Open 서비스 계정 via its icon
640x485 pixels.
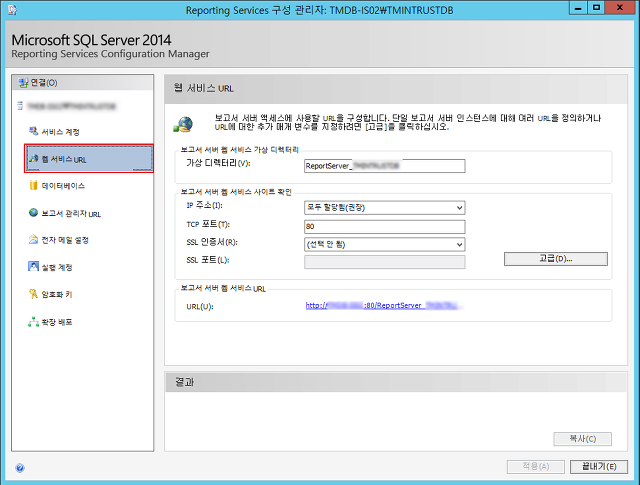click(x=33, y=131)
